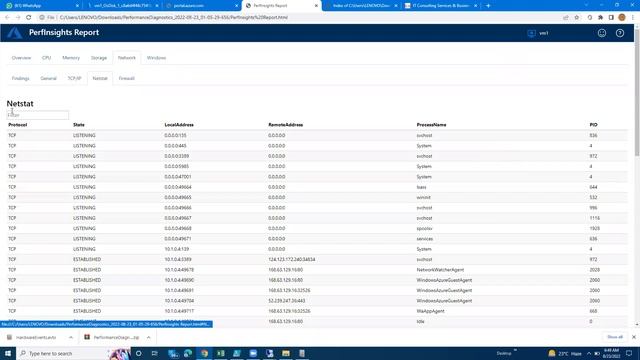Click the spoolsv process name cell
Image resolution: width=640 pixels, height=360 pixels.
pos(424,229)
